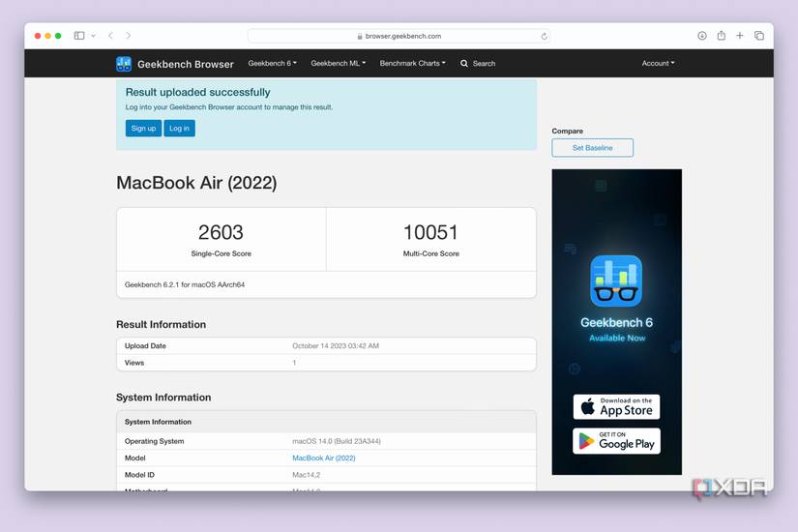
Task: Expand the Geekbench ML menu
Action: tap(338, 63)
